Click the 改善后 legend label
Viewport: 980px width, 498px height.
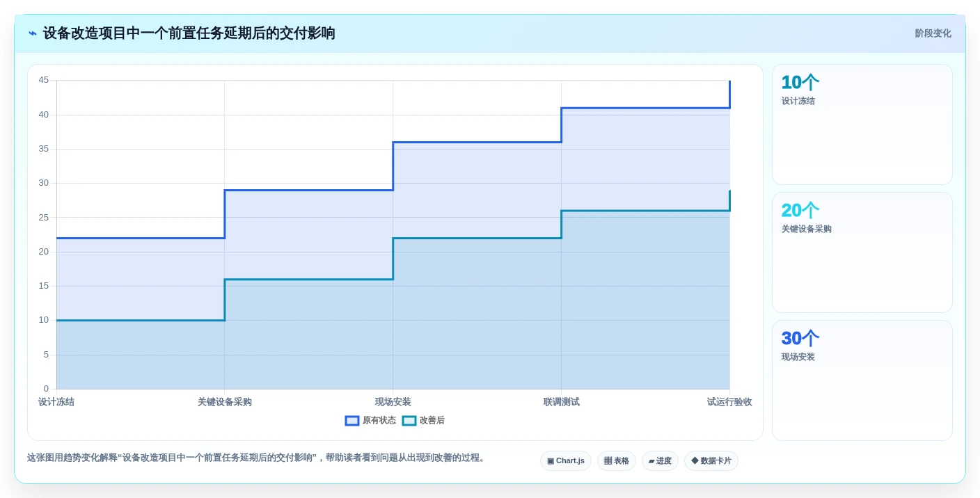pos(432,421)
